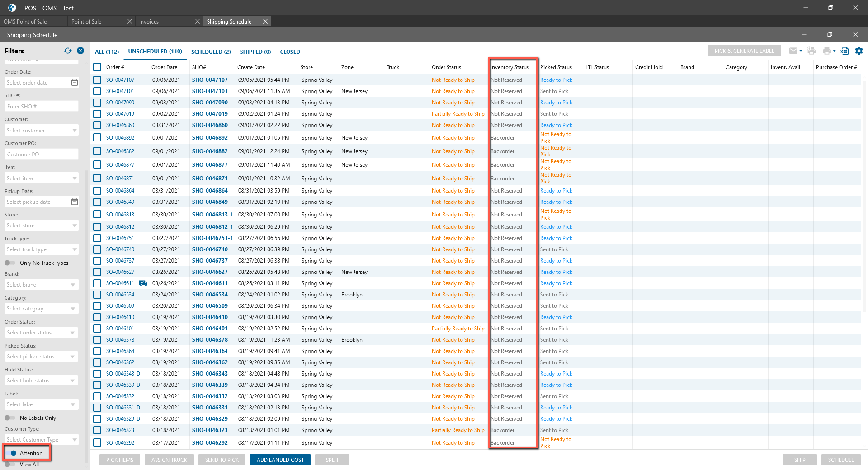This screenshot has width=868, height=470.
Task: Open the Order Date calendar picker
Action: (x=75, y=83)
